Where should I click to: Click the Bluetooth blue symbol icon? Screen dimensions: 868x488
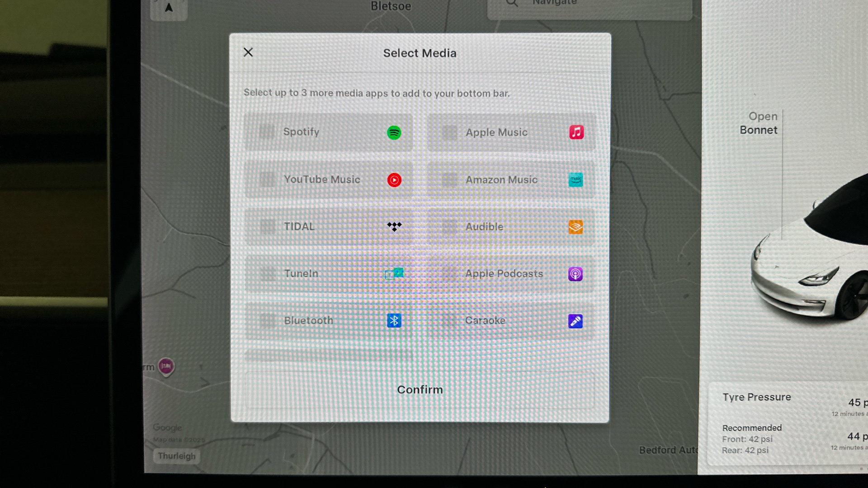pyautogui.click(x=394, y=321)
